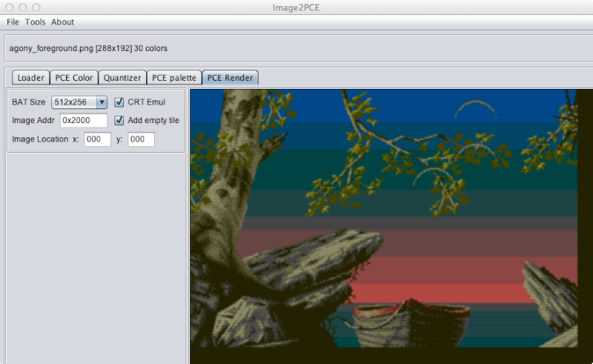This screenshot has height=364, width=593.
Task: Click the window zoom button
Action: [36, 7]
